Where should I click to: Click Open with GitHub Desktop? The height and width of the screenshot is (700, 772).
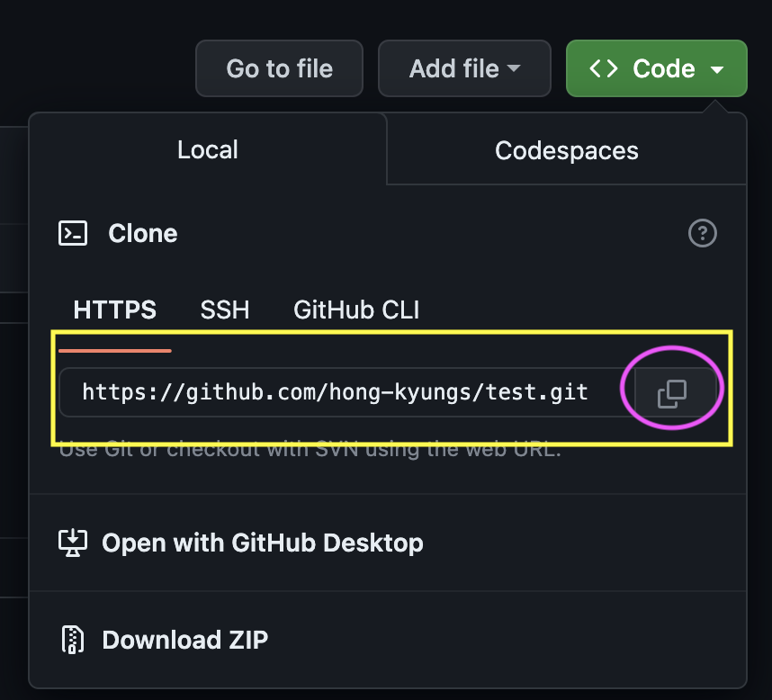point(262,543)
